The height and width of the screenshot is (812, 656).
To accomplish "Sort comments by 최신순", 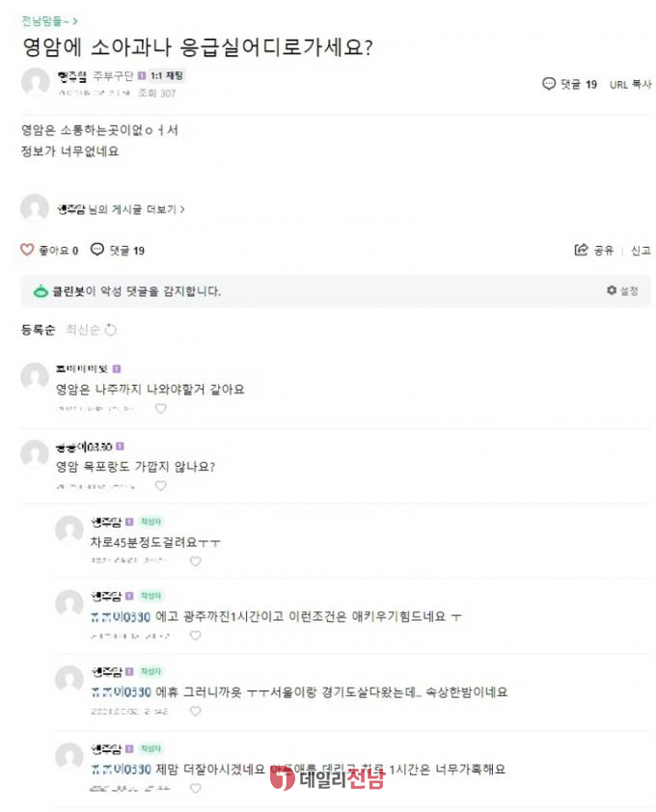I will click(82, 330).
